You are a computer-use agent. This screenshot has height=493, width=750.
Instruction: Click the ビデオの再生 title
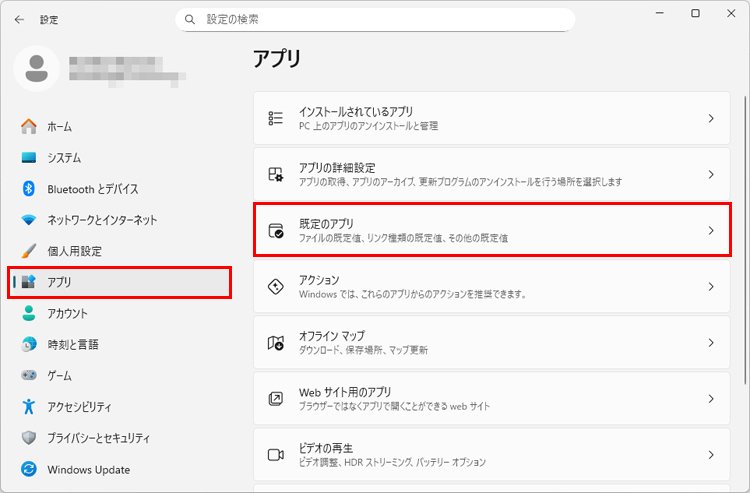point(326,448)
